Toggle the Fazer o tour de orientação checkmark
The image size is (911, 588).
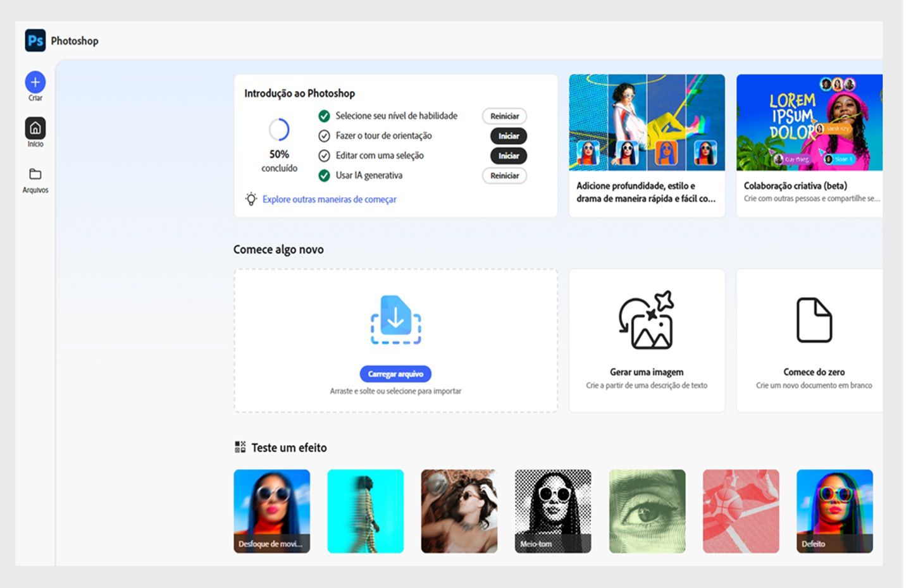(325, 135)
